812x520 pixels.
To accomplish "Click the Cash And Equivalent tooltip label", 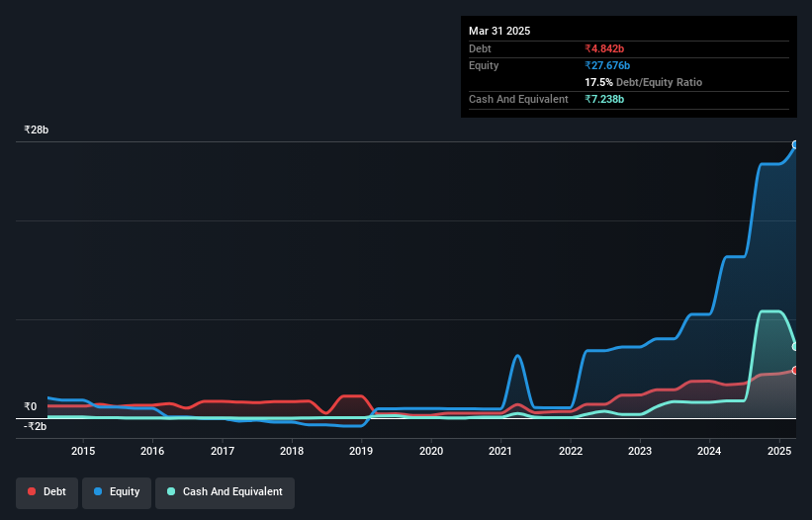I will click(518, 99).
